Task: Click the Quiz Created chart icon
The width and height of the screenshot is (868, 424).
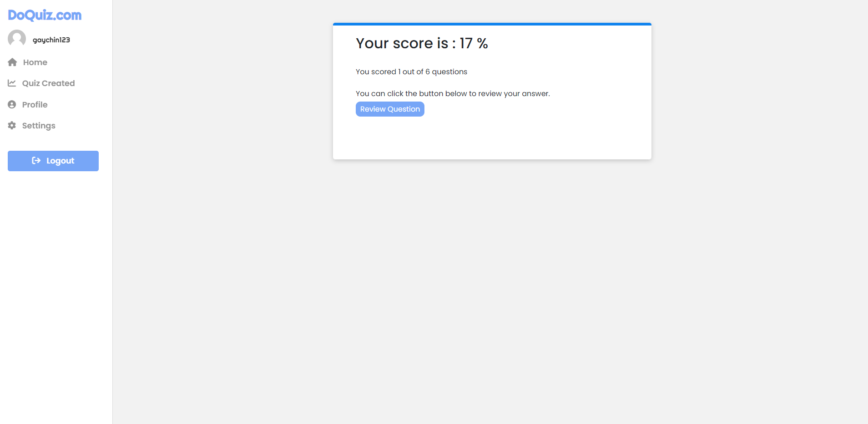Action: click(12, 83)
